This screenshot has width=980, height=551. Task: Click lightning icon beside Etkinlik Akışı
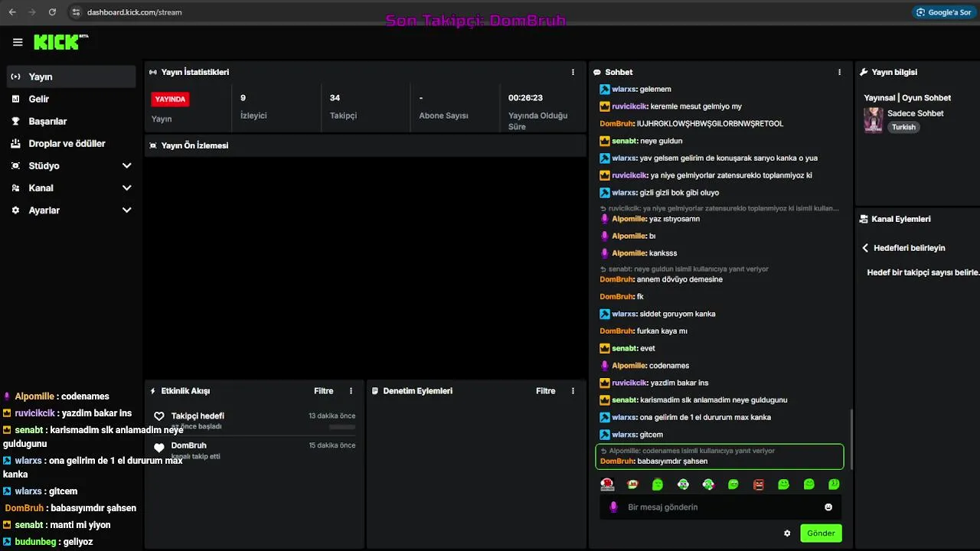click(153, 391)
